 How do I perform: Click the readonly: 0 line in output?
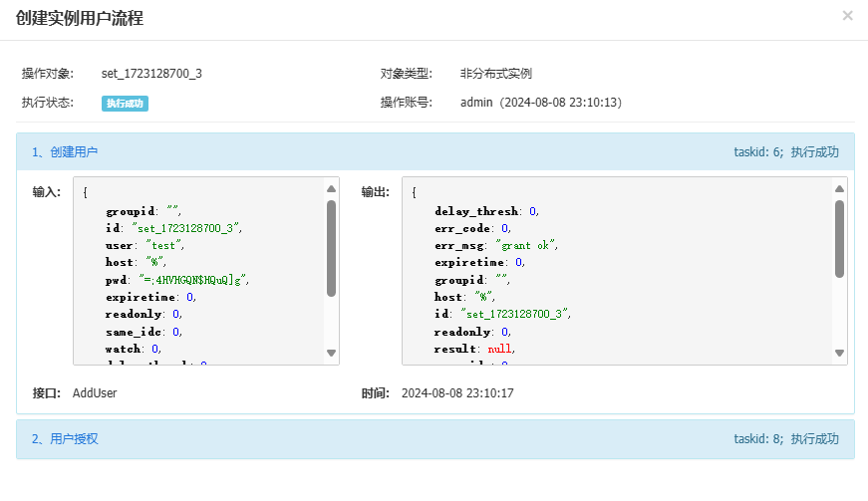click(472, 332)
